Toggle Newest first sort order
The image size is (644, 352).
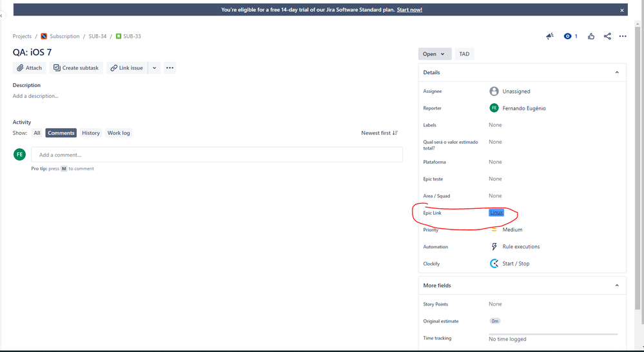tap(380, 133)
